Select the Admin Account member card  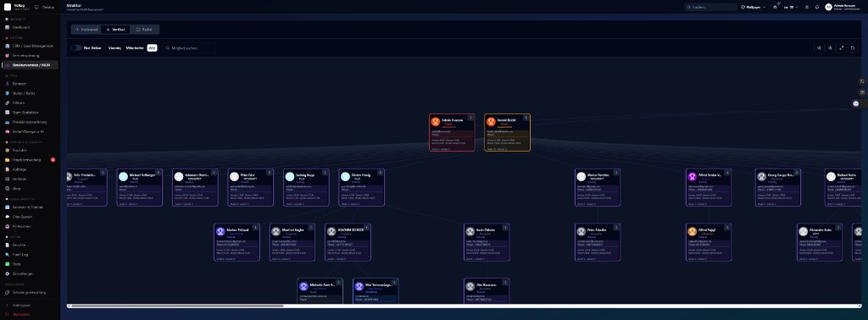(x=452, y=133)
